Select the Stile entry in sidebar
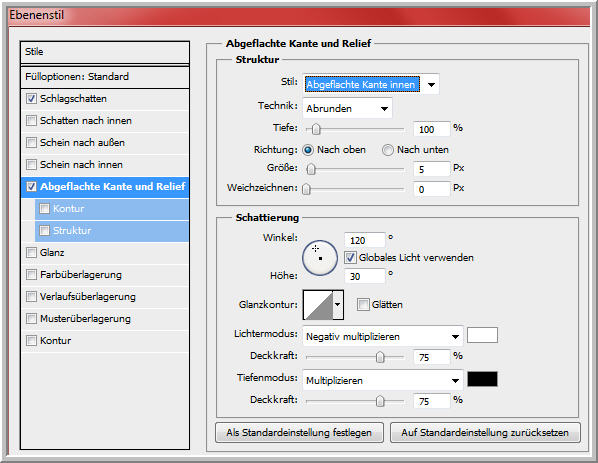The image size is (598, 463). 105,52
